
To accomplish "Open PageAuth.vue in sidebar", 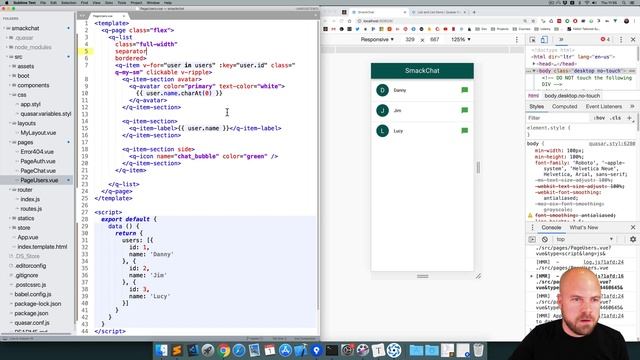I will 38,161.
